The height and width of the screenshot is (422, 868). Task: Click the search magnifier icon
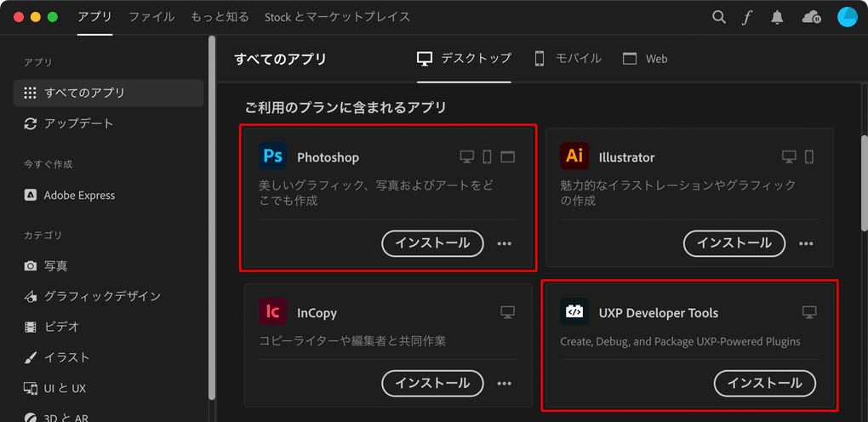coord(719,17)
